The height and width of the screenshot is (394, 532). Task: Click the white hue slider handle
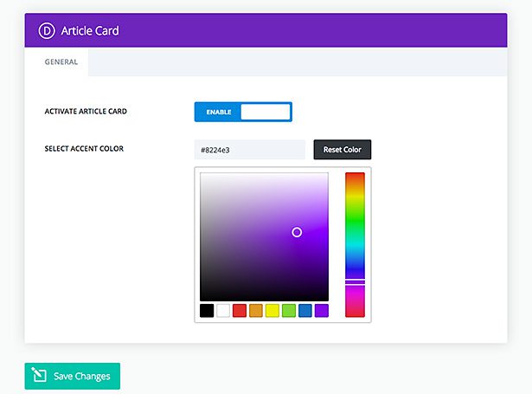click(x=355, y=282)
